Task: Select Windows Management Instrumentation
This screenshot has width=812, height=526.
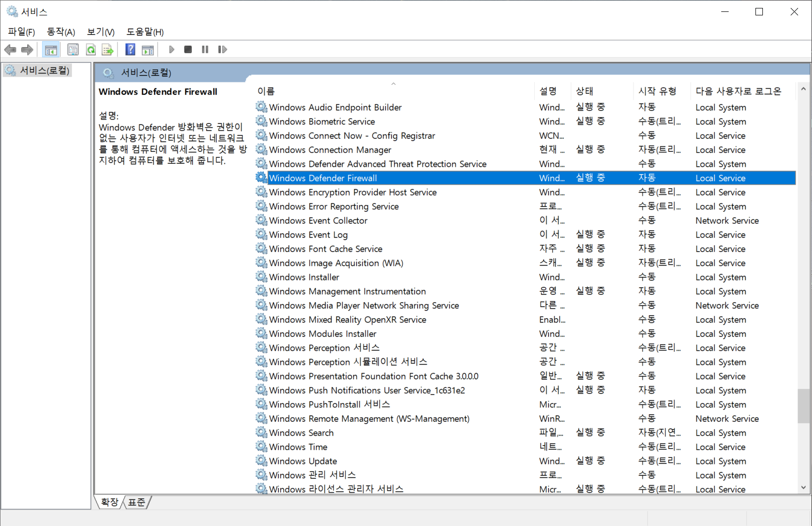Action: 525,291
